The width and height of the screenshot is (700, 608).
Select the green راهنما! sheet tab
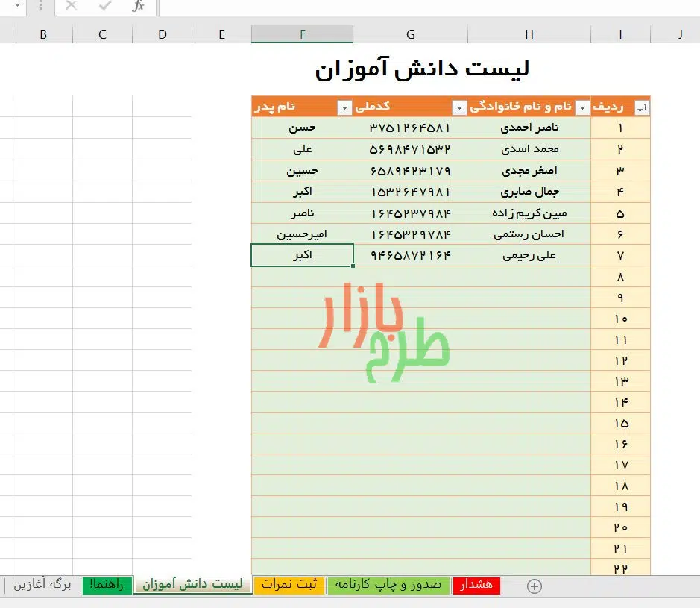[107, 585]
